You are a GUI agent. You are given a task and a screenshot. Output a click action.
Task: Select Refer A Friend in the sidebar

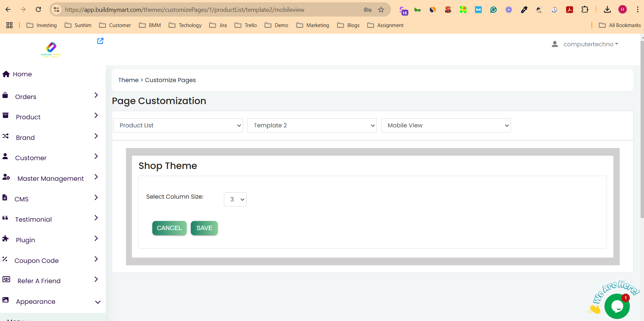(39, 281)
